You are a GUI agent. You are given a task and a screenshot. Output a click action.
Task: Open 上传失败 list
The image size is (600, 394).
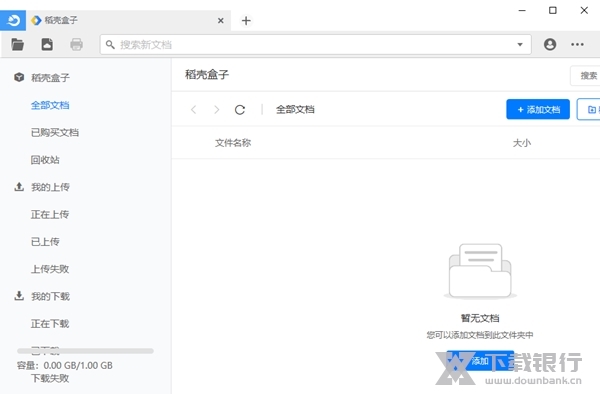click(x=50, y=269)
